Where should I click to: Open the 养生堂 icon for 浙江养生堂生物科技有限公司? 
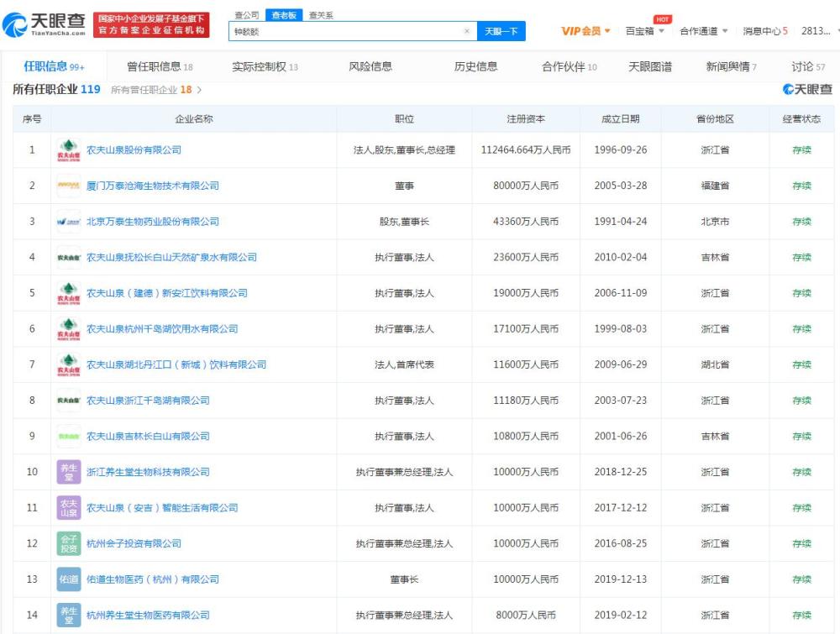point(69,472)
